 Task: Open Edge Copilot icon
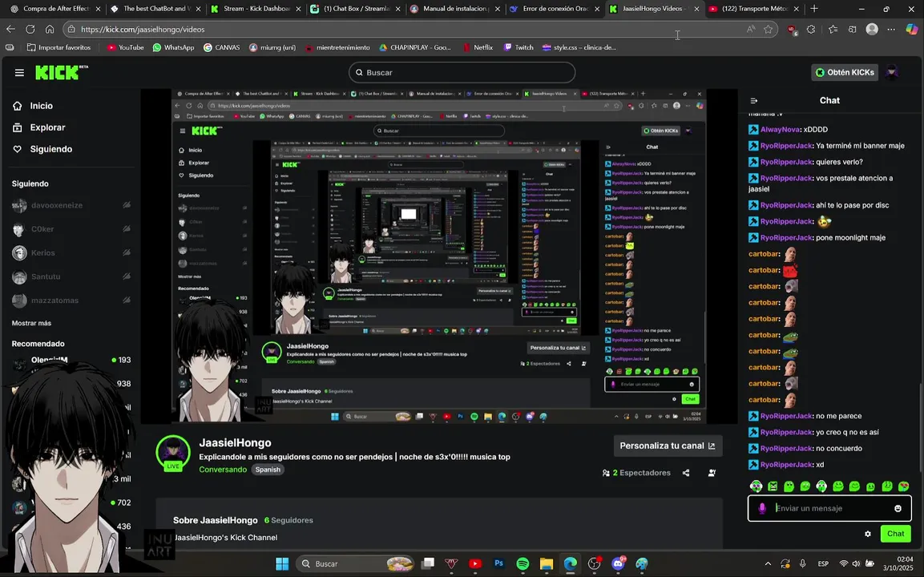click(912, 29)
